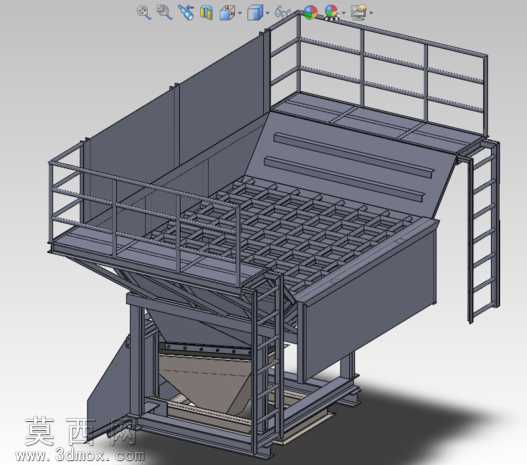Select the grating grid over the hopper
The image size is (527, 465).
(x=282, y=232)
